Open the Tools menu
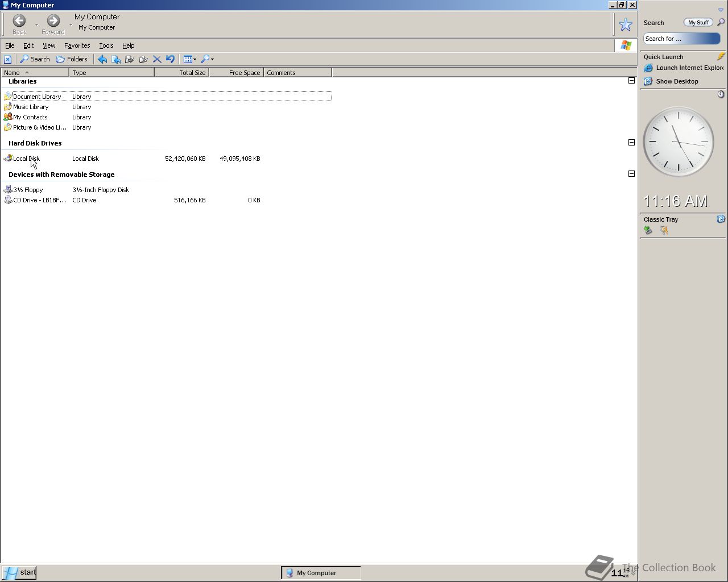Image resolution: width=728 pixels, height=582 pixels. [x=106, y=45]
